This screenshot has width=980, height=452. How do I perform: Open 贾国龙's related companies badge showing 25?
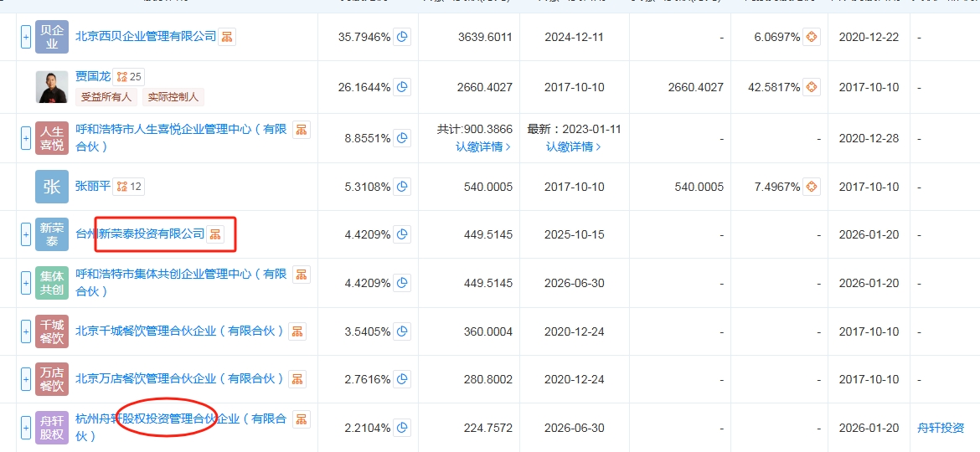click(x=129, y=76)
